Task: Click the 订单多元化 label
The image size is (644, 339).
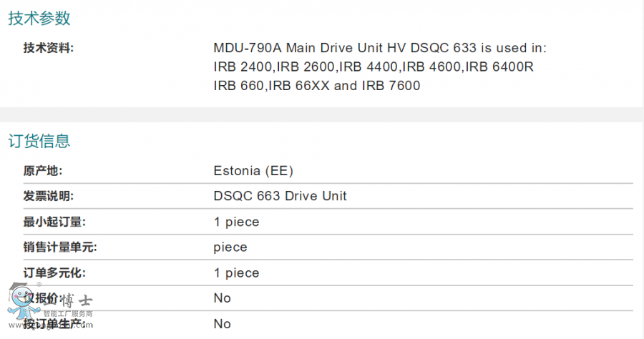Action: (54, 273)
